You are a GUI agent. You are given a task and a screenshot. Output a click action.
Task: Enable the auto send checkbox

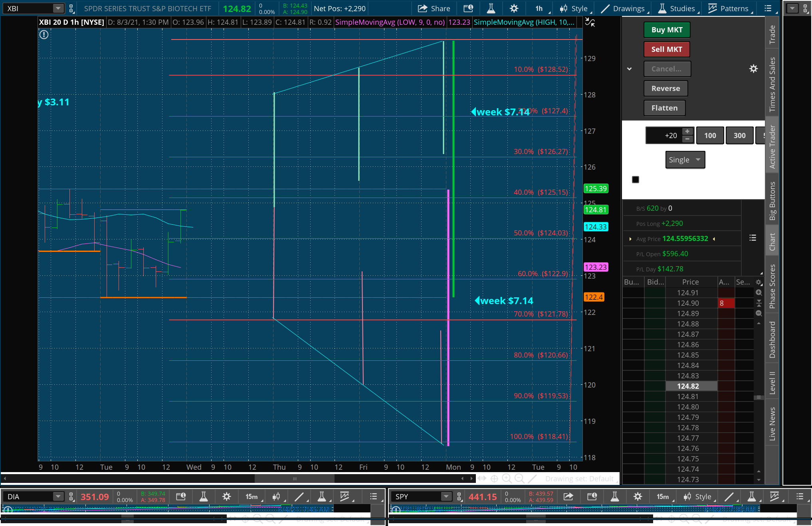tap(636, 180)
